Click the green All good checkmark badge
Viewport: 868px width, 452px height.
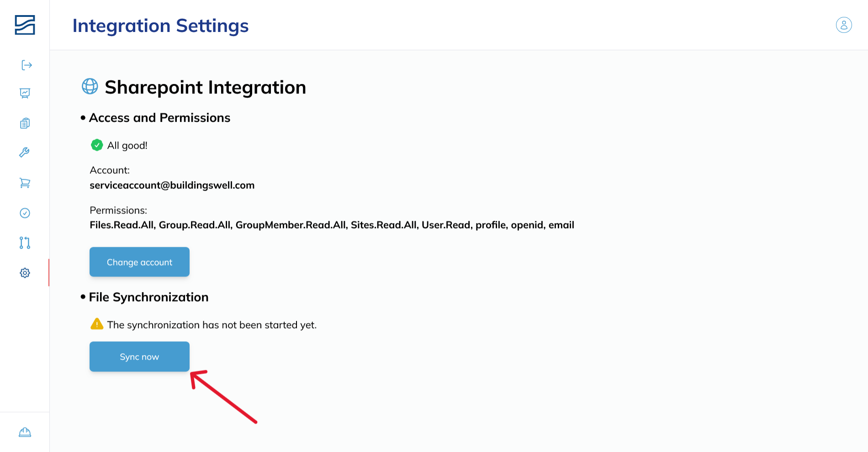[97, 145]
